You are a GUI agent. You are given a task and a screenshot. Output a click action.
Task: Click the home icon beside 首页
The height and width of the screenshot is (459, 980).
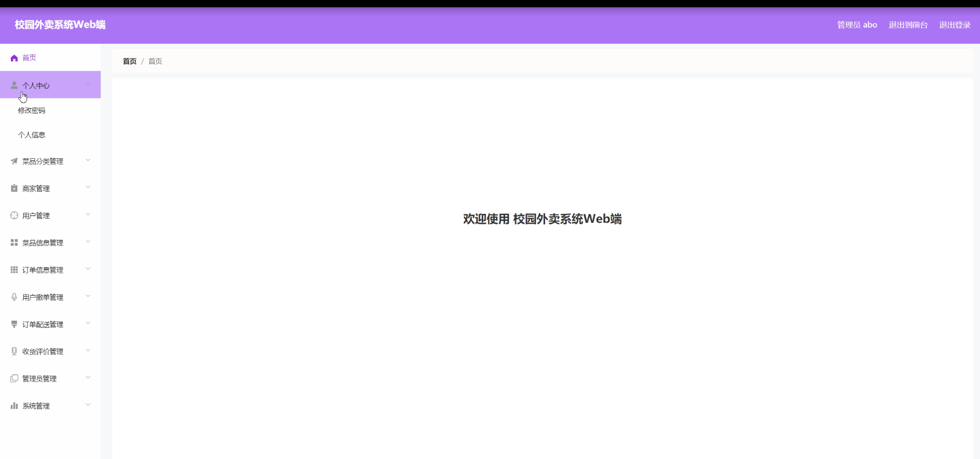[x=14, y=58]
